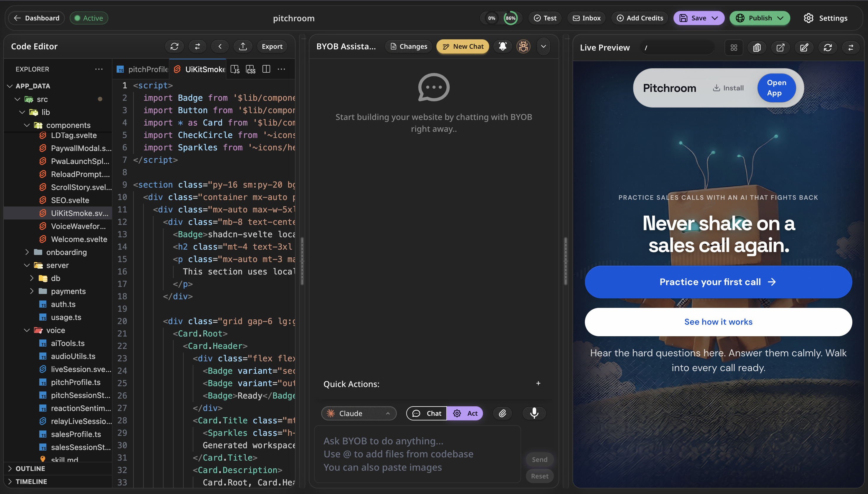Click the Send button
The width and height of the screenshot is (868, 494).
click(x=540, y=459)
